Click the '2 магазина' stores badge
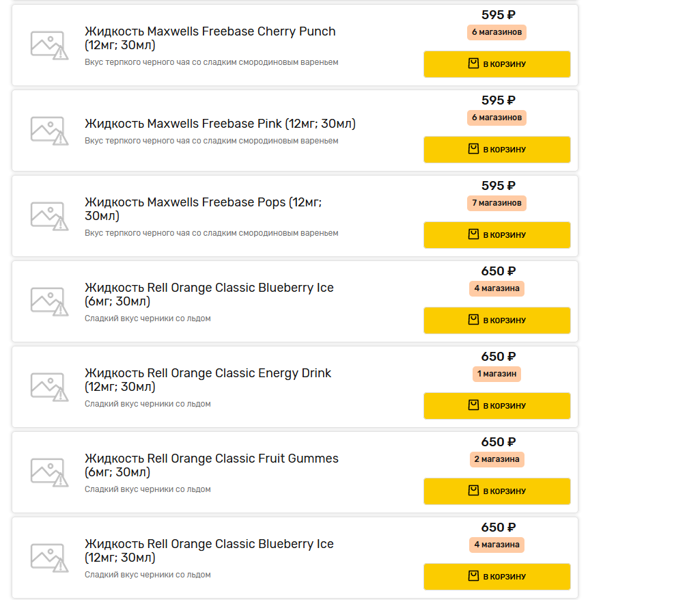This screenshot has height=600, width=700. 496,459
